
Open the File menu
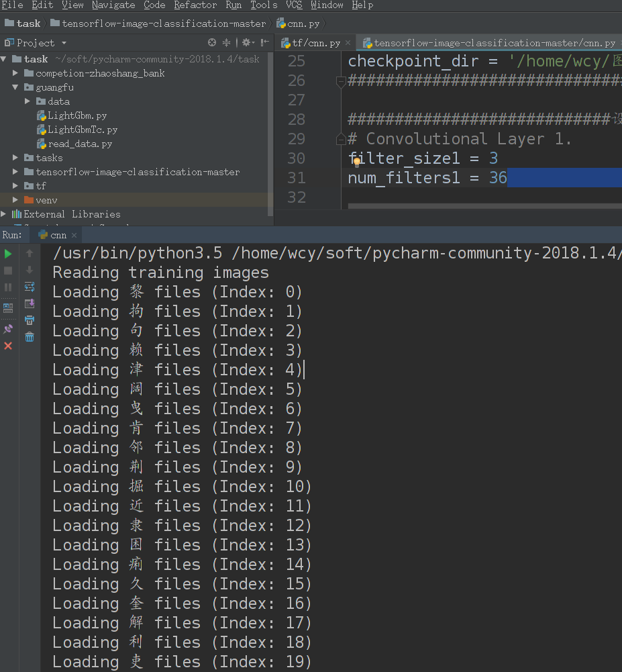pos(13,5)
